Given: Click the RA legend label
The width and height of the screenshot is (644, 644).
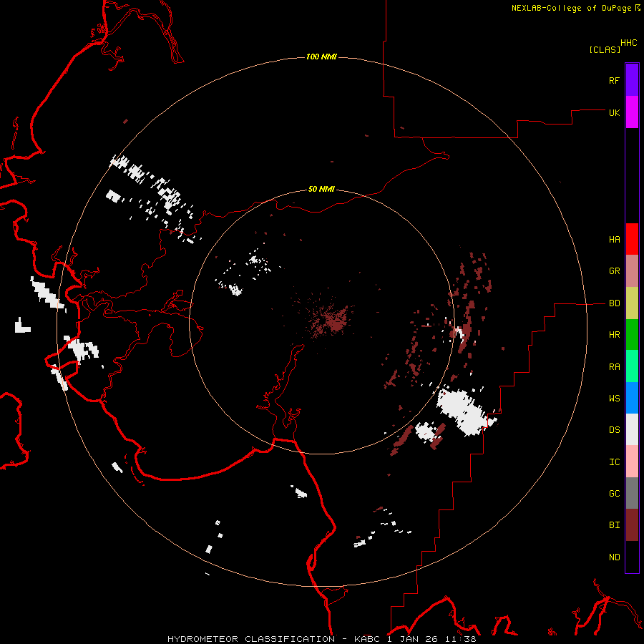Looking at the screenshot, I should (614, 367).
